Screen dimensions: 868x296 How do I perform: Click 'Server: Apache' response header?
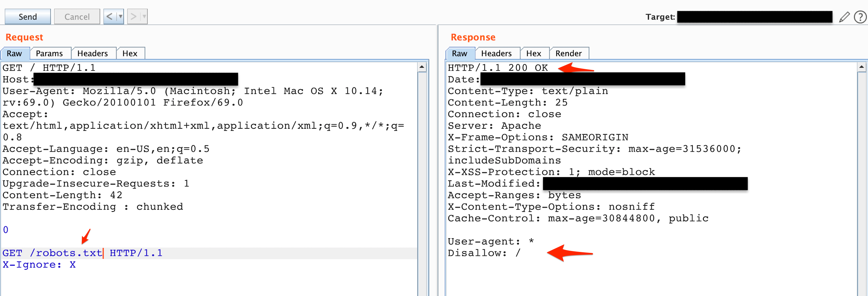[494, 126]
